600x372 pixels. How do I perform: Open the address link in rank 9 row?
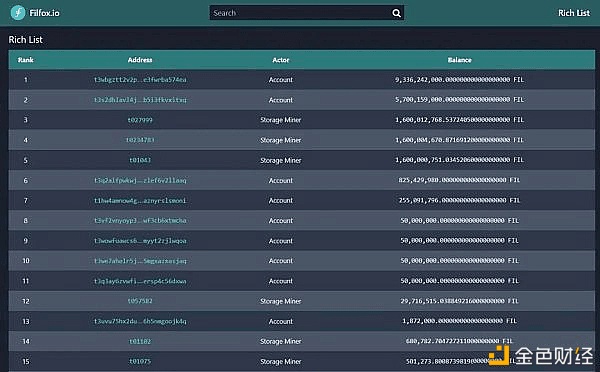(140, 241)
